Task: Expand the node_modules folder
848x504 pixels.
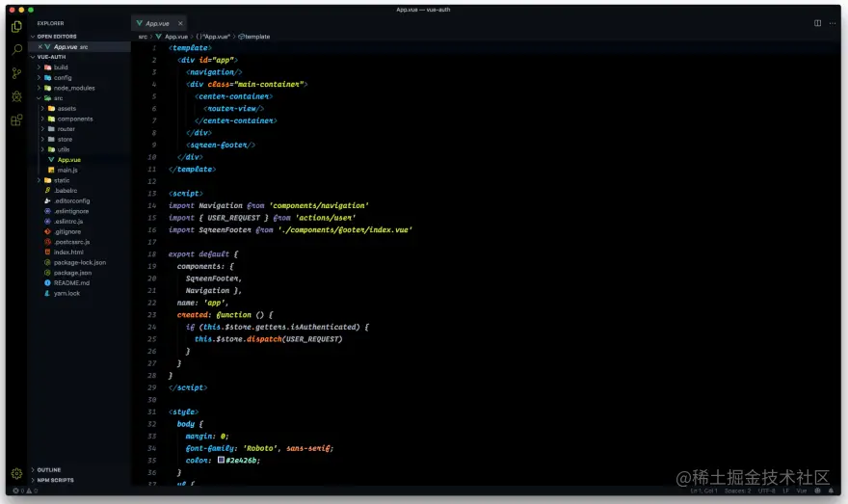Action: [x=73, y=88]
